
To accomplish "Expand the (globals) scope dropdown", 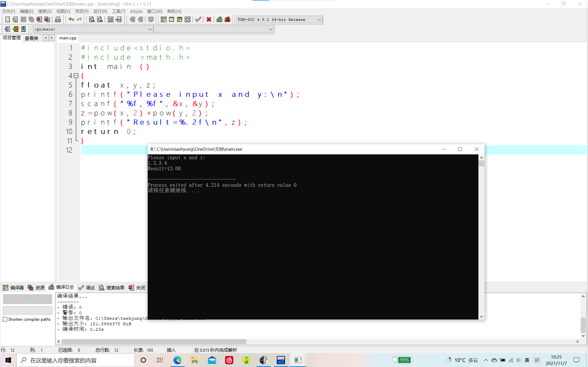I will pos(150,29).
